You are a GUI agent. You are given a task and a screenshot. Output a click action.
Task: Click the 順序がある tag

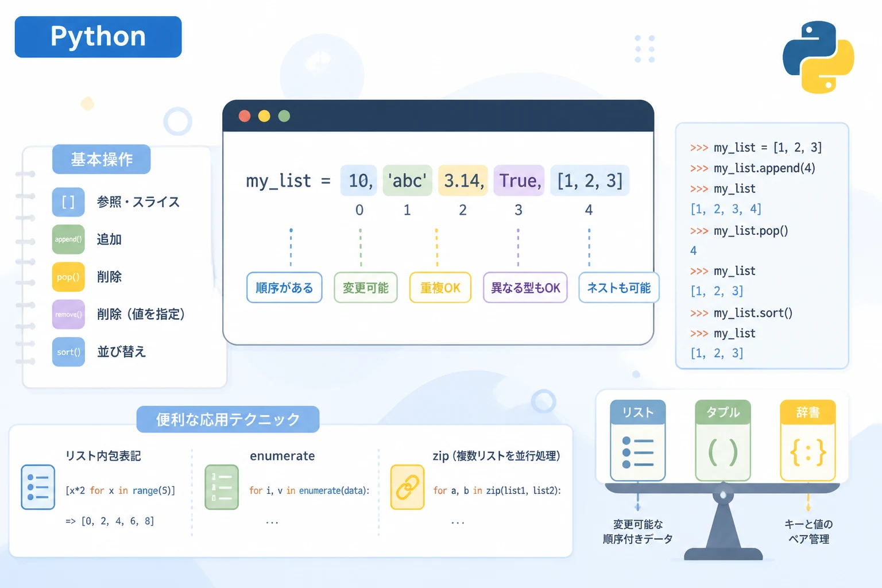284,288
